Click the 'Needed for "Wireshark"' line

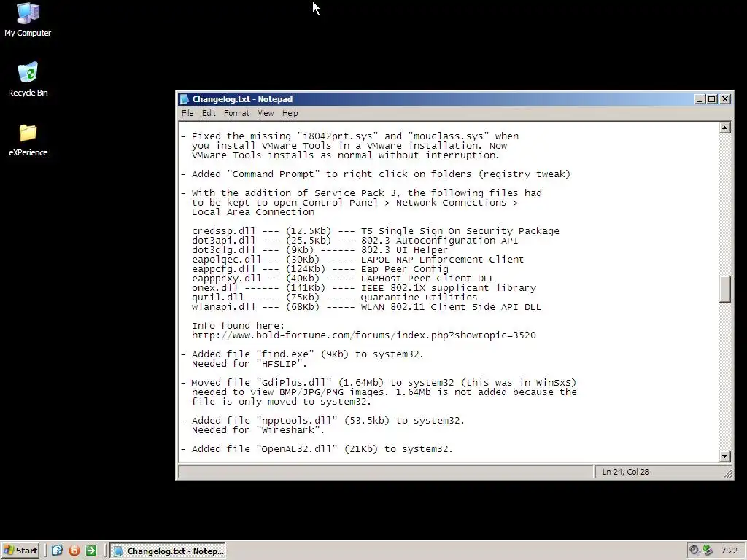coord(258,430)
